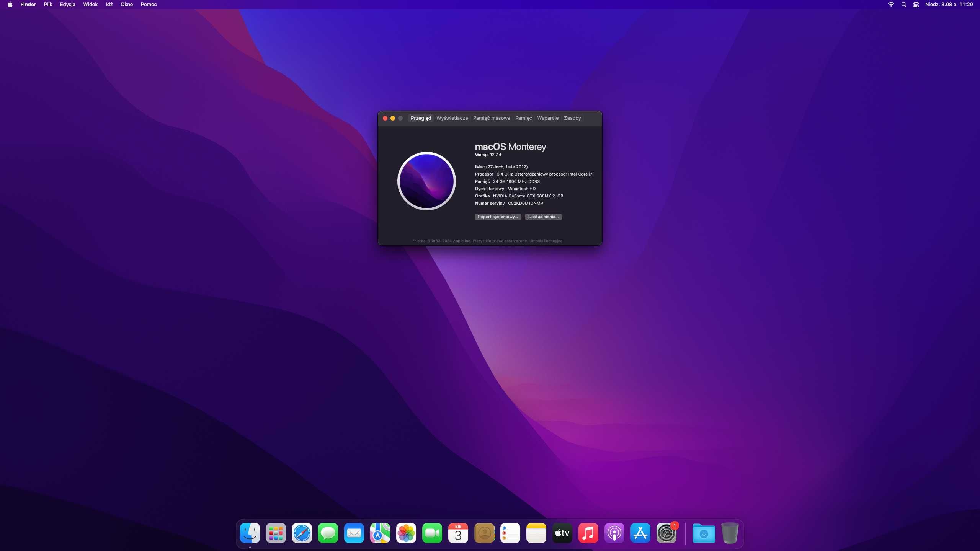980x551 pixels.
Task: Close the About This Mac window
Action: pyautogui.click(x=385, y=118)
